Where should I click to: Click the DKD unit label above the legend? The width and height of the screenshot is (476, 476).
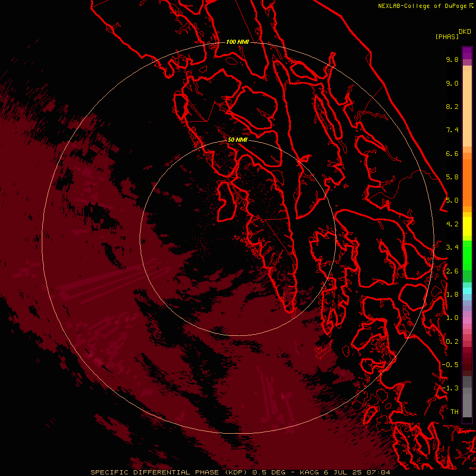click(x=465, y=32)
